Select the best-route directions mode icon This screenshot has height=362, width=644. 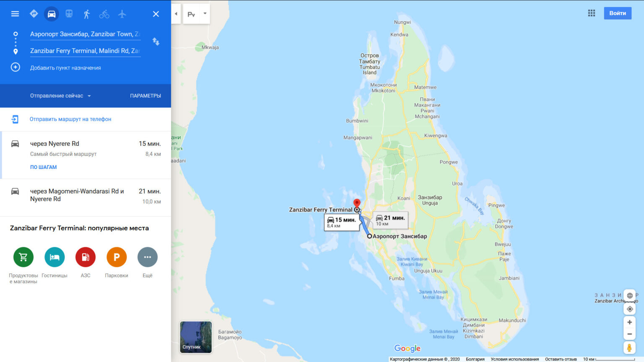tap(34, 14)
